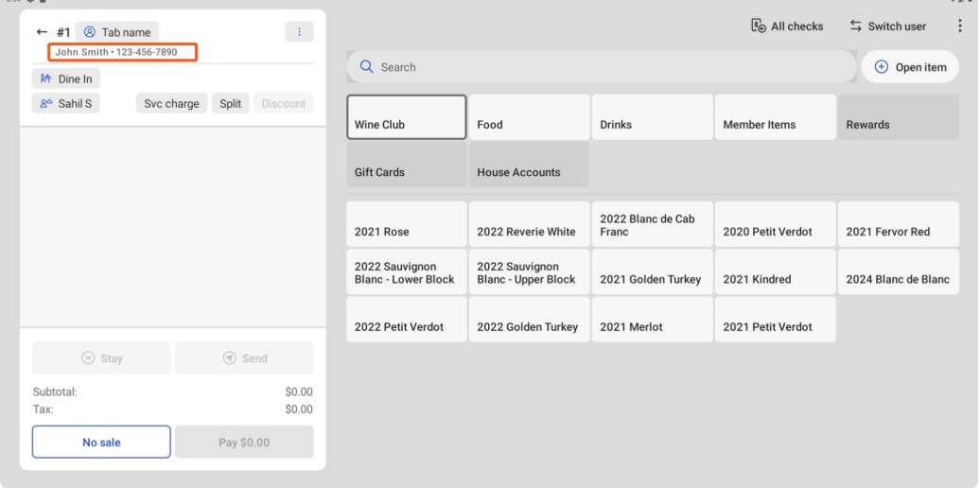980x488 pixels.
Task: Add 2021 Fervor Red
Action: (x=899, y=224)
